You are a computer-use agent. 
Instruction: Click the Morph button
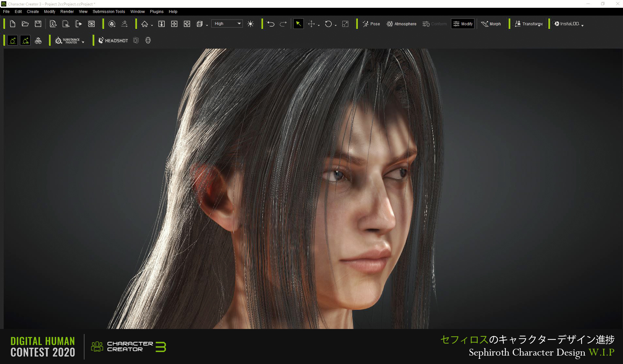(491, 24)
